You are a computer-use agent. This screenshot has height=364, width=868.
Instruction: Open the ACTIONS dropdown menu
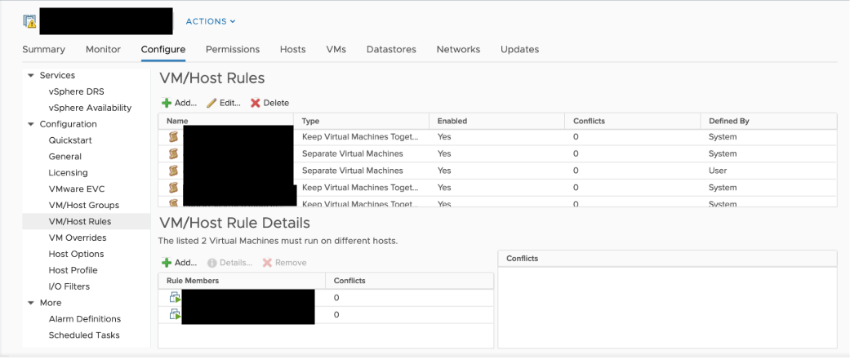click(x=210, y=21)
